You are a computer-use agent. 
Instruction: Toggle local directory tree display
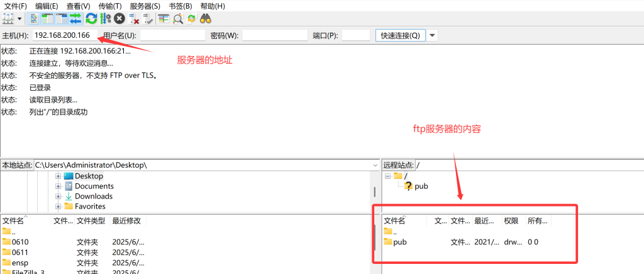[x=47, y=19]
